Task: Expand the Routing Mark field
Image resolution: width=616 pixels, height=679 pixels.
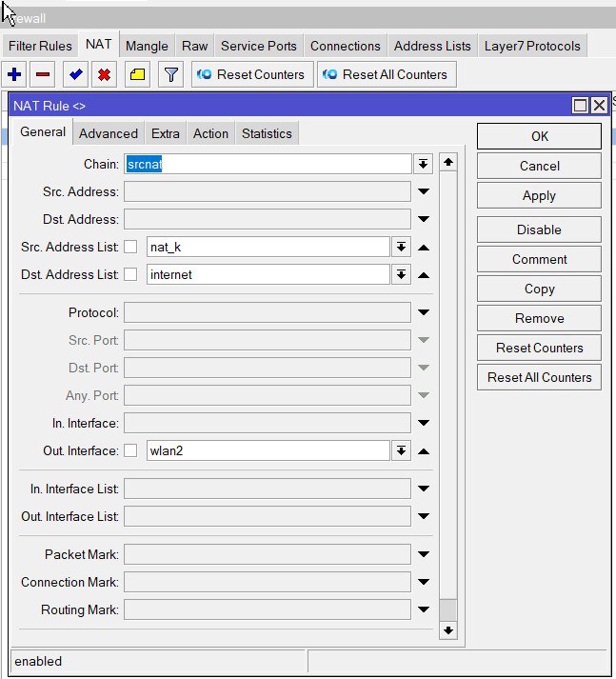Action: tap(424, 609)
